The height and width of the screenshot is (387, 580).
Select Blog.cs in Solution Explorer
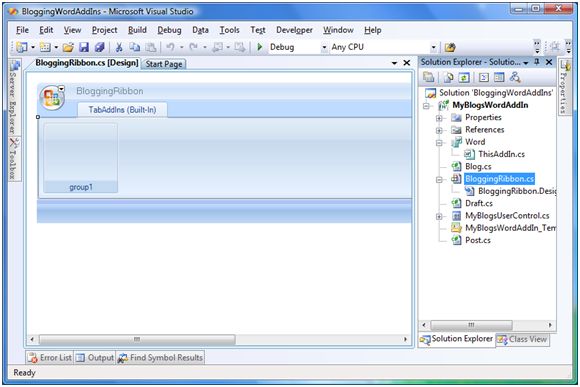point(478,167)
